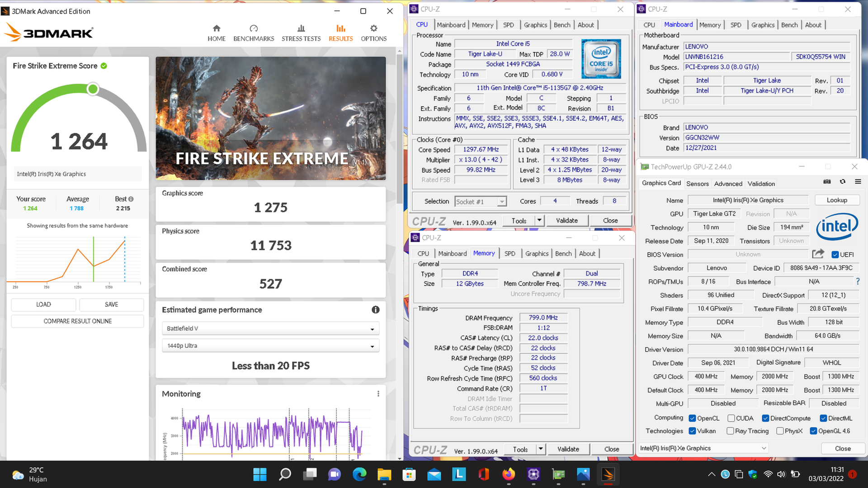This screenshot has width=868, height=488.
Task: Open Mainboard tab in CPU-Z CPU window
Action: click(451, 25)
